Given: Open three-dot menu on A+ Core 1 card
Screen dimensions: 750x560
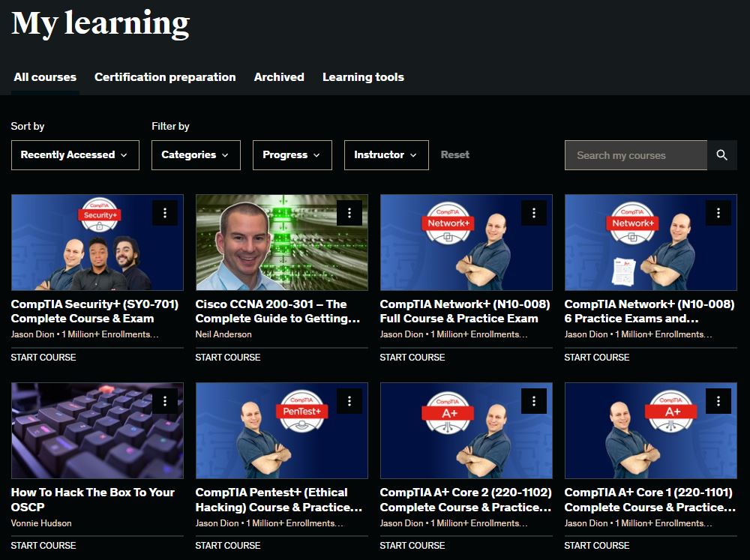Looking at the screenshot, I should [718, 401].
